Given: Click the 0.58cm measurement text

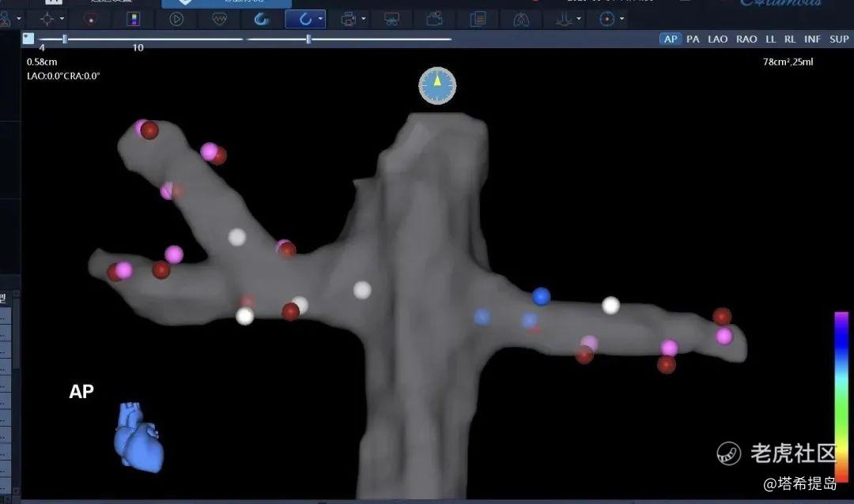Looking at the screenshot, I should tap(42, 62).
